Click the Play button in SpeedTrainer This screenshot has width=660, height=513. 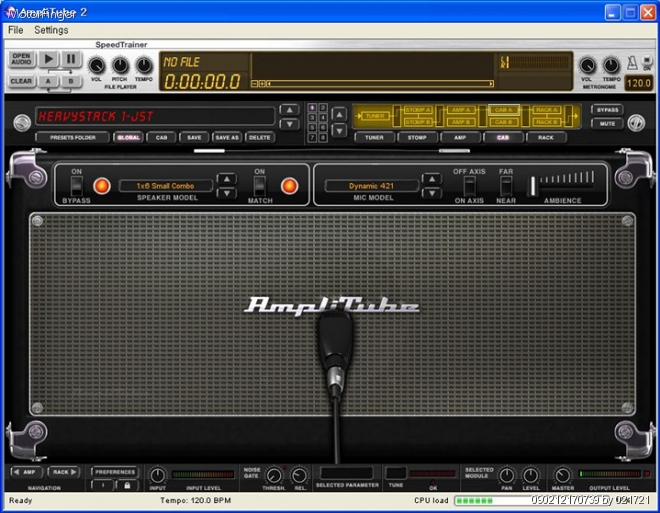click(49, 60)
